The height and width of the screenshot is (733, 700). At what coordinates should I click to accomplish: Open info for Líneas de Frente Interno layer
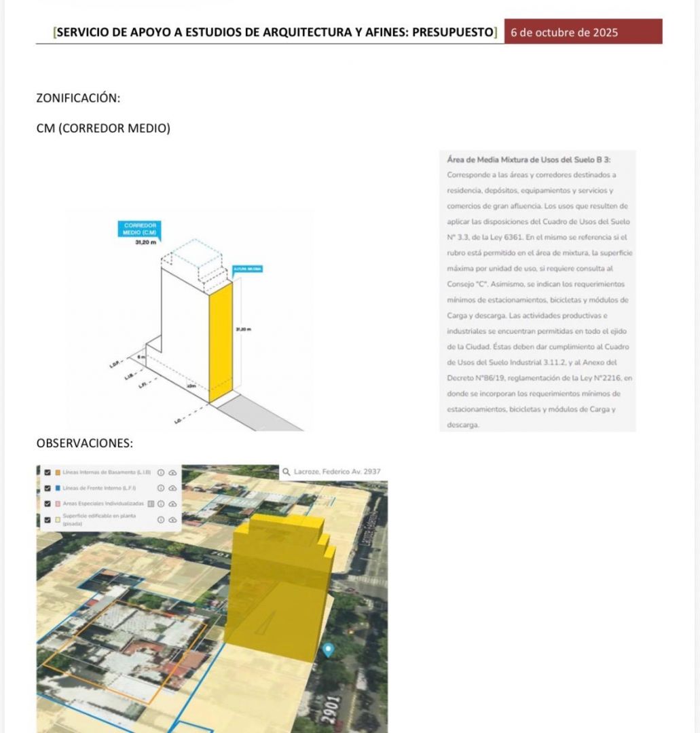(161, 488)
